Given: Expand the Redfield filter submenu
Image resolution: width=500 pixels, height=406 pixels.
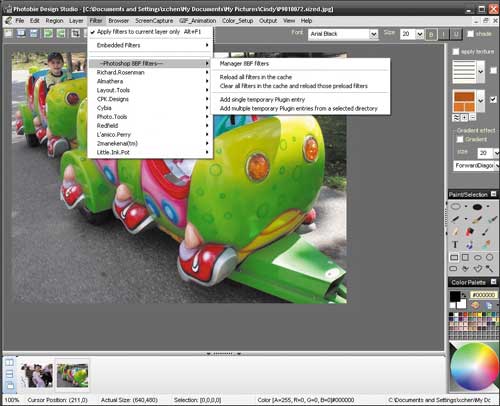Looking at the screenshot, I should click(x=150, y=126).
